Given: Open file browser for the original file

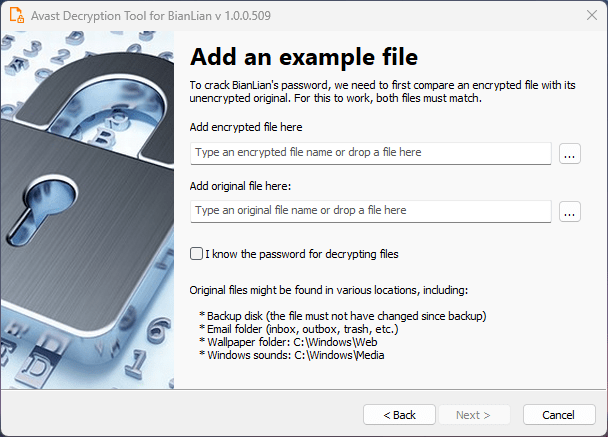Looking at the screenshot, I should coord(570,211).
